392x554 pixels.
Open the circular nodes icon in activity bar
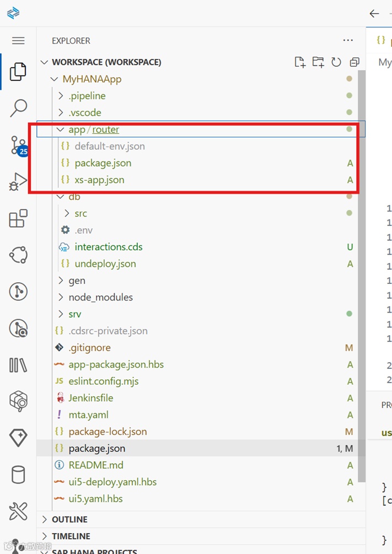click(x=18, y=255)
